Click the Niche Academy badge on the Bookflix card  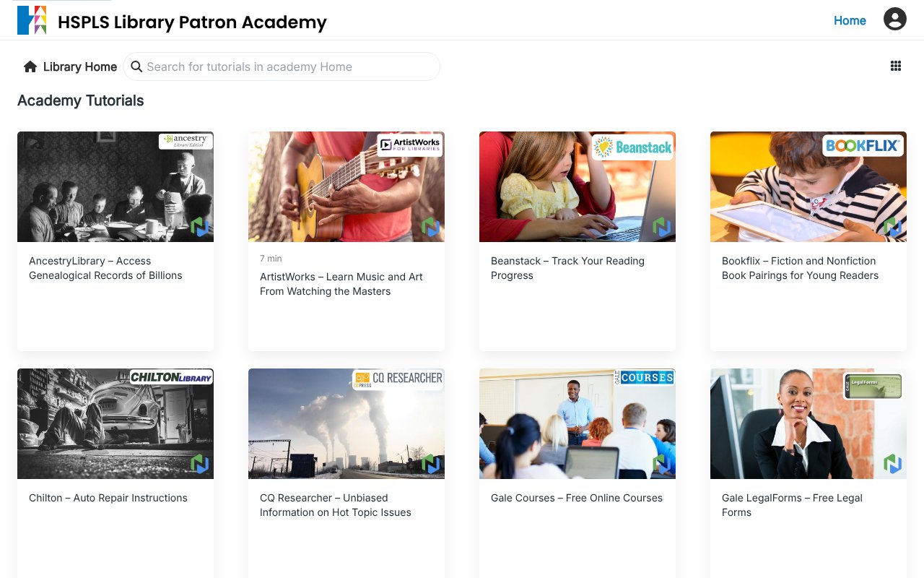893,227
